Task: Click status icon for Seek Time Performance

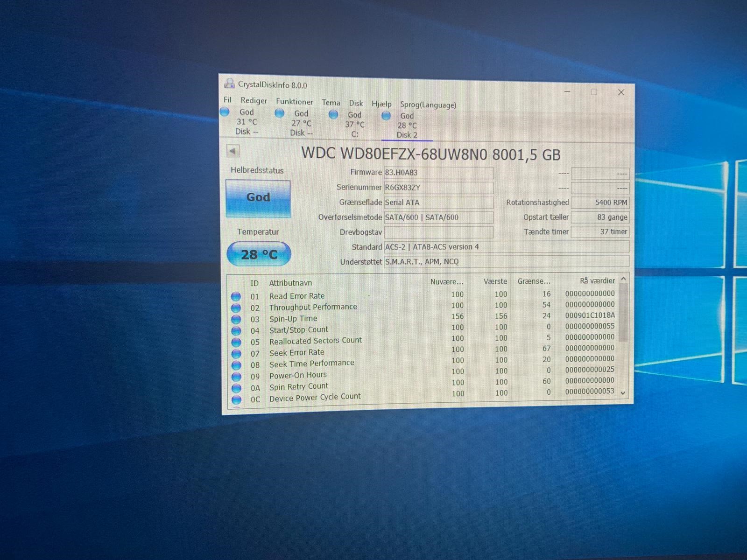Action: [x=236, y=365]
